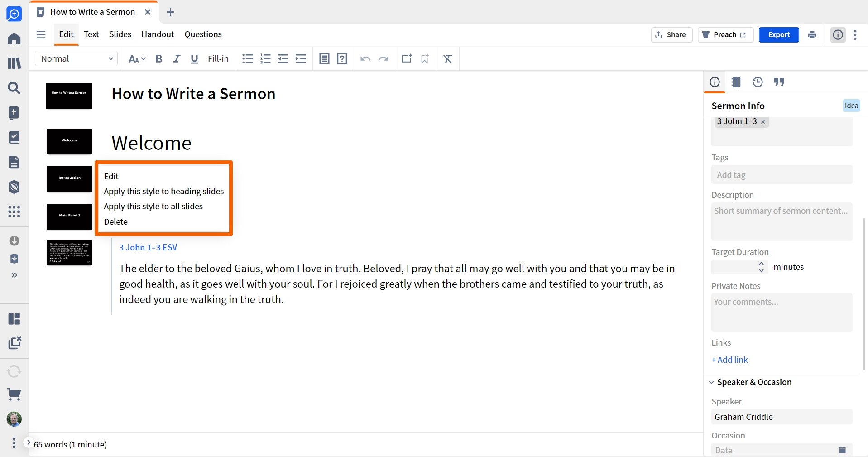Decrease indent of paragraph
The width and height of the screenshot is (868, 457).
point(283,58)
